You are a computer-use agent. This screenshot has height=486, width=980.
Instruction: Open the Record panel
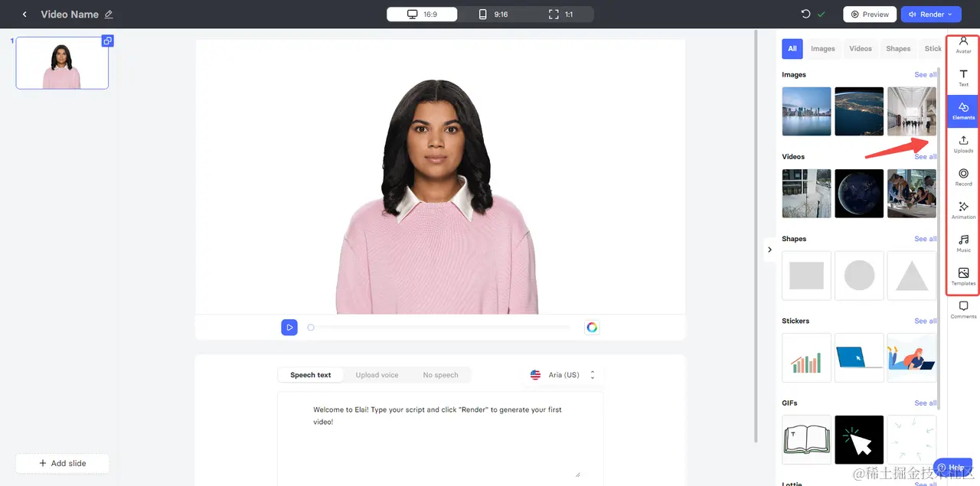(963, 177)
